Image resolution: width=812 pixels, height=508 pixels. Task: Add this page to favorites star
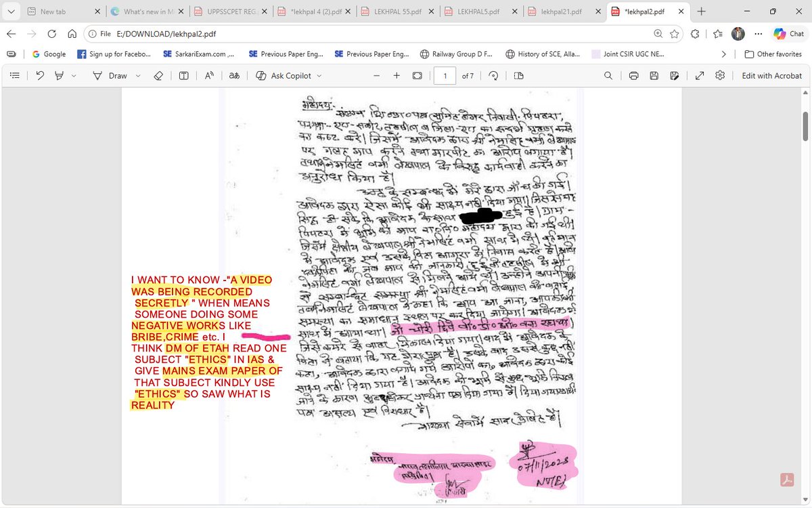(674, 34)
